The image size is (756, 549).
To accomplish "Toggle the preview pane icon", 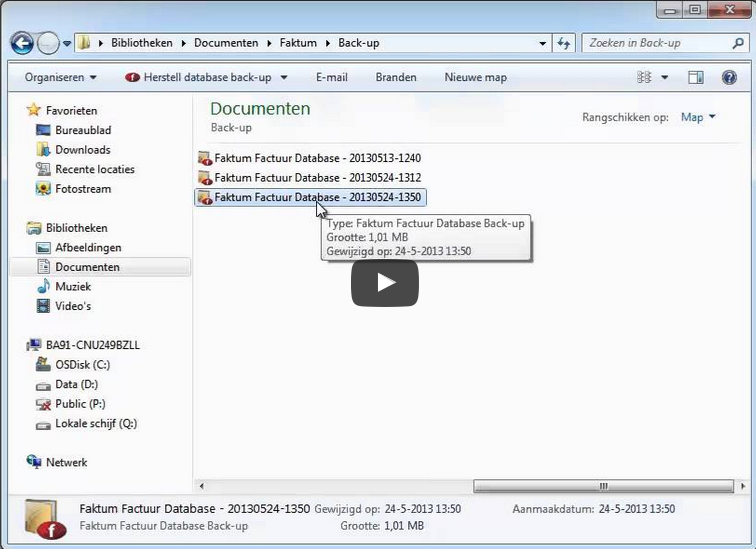I will (x=696, y=77).
